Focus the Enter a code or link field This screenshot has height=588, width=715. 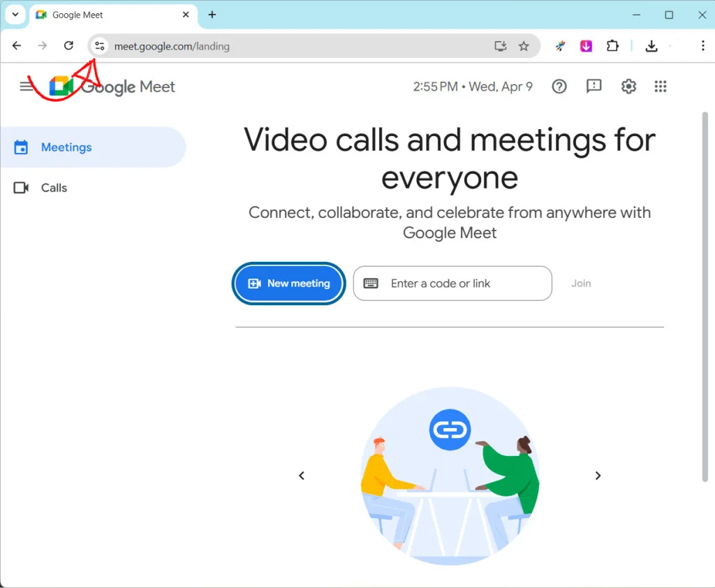click(x=452, y=284)
